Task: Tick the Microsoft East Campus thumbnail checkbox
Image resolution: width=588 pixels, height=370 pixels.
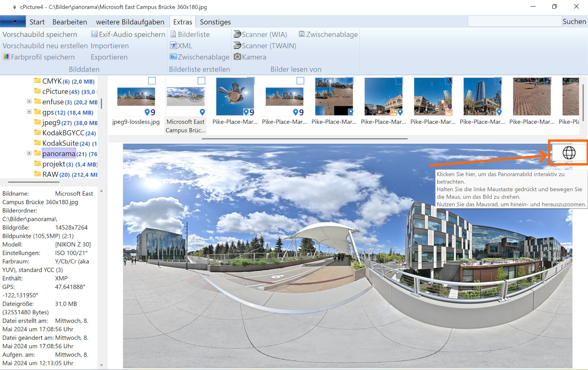Action: [201, 81]
